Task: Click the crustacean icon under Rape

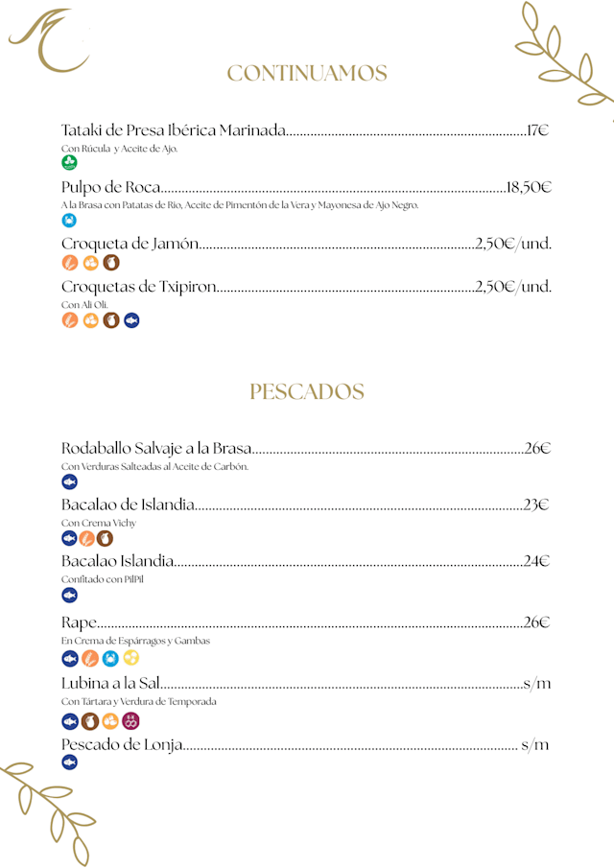Action: point(110,658)
